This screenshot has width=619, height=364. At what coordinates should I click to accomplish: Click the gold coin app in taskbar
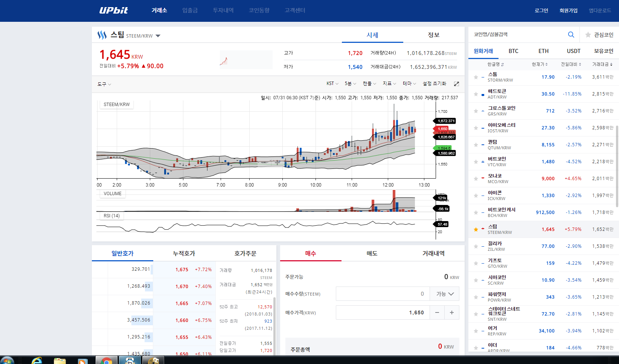(153, 360)
